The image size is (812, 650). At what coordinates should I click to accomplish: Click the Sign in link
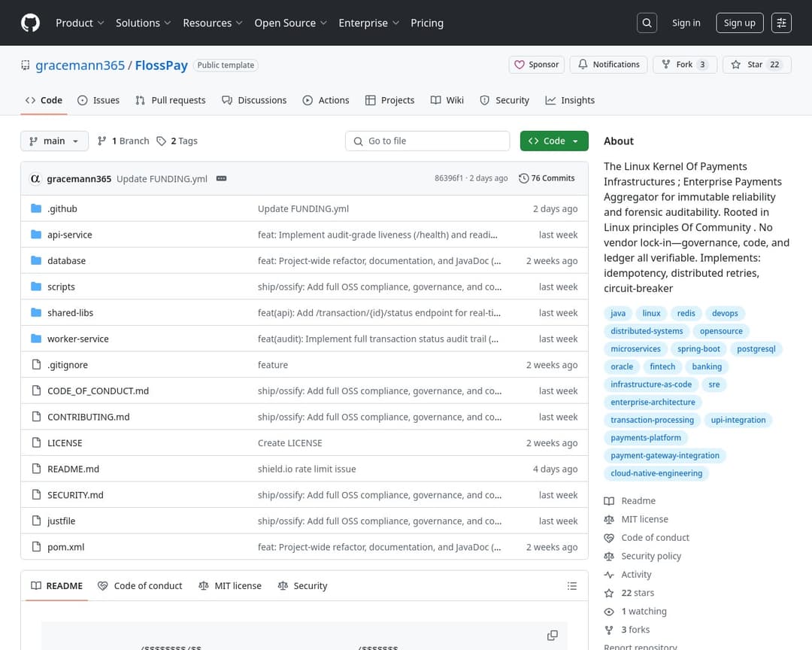click(x=686, y=23)
